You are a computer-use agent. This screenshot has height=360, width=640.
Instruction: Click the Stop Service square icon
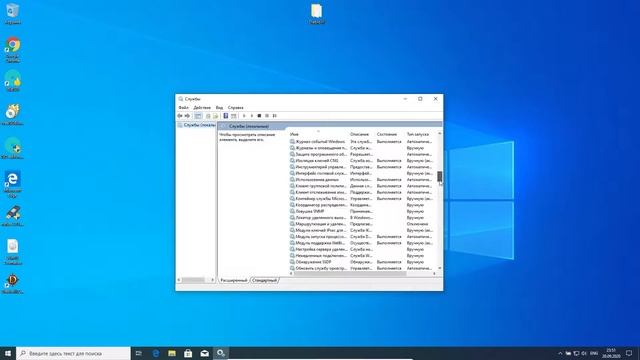(x=259, y=116)
